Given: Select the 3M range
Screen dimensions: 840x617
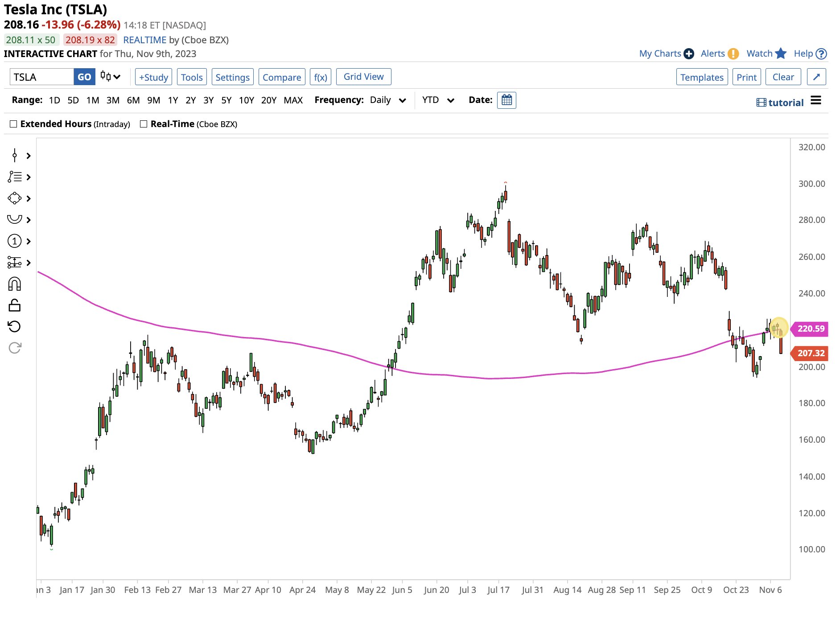Looking at the screenshot, I should point(113,100).
